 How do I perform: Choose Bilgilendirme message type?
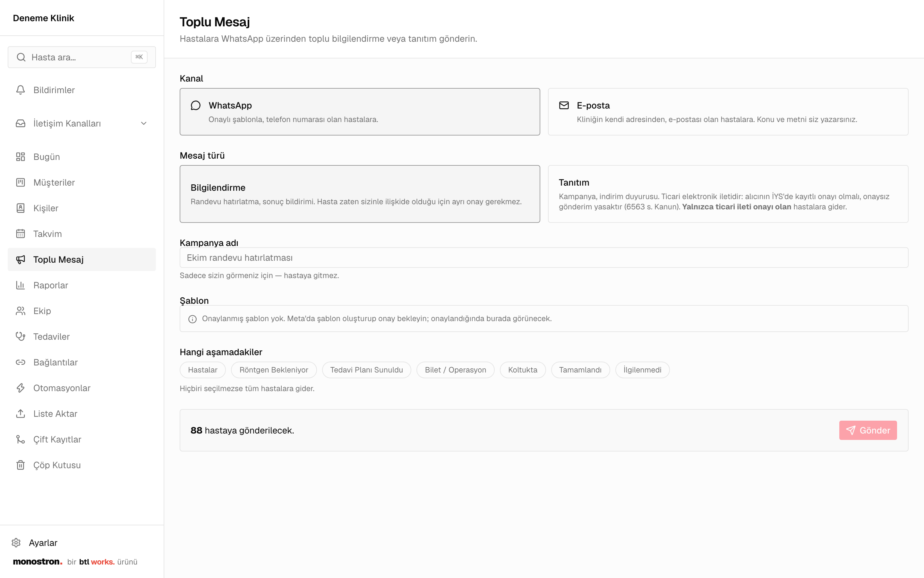(x=360, y=194)
